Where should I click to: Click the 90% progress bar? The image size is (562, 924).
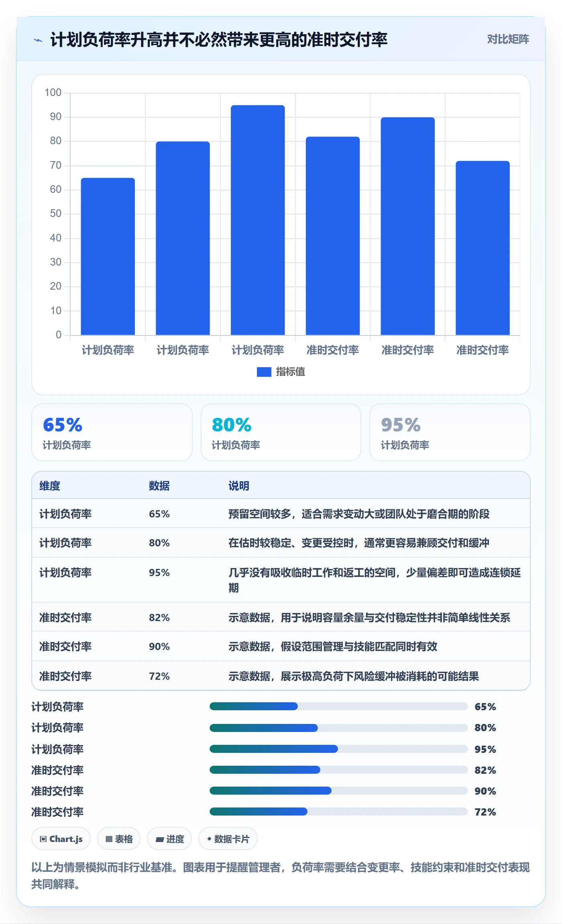coord(338,791)
